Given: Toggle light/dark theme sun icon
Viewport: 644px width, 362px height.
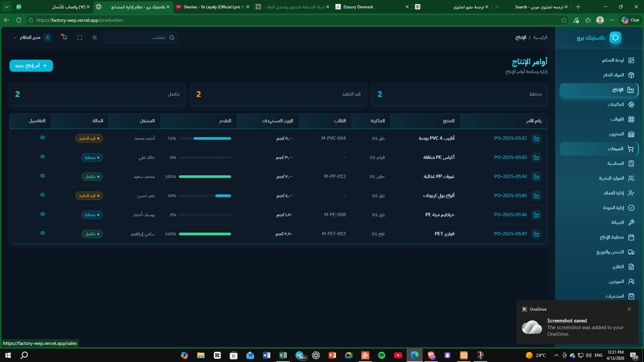Looking at the screenshot, I should pyautogui.click(x=95, y=37).
